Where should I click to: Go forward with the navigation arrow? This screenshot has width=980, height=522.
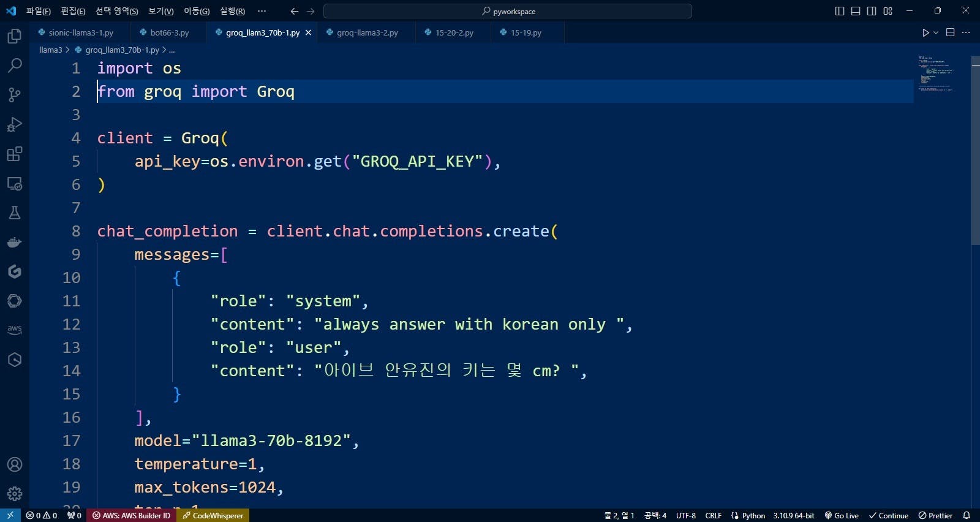point(311,11)
